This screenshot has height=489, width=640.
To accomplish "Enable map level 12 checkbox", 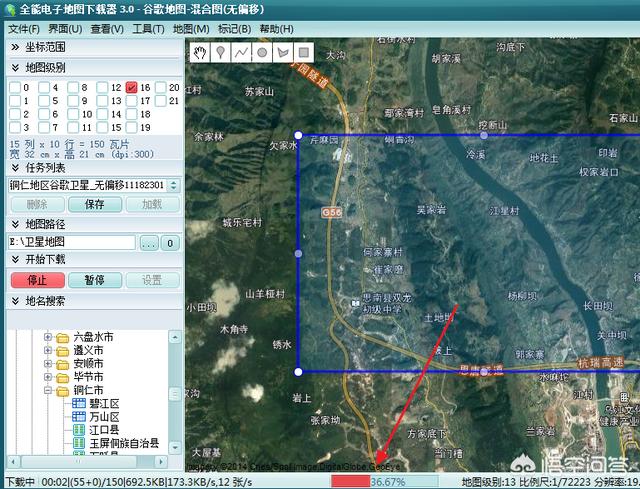I will pos(102,87).
